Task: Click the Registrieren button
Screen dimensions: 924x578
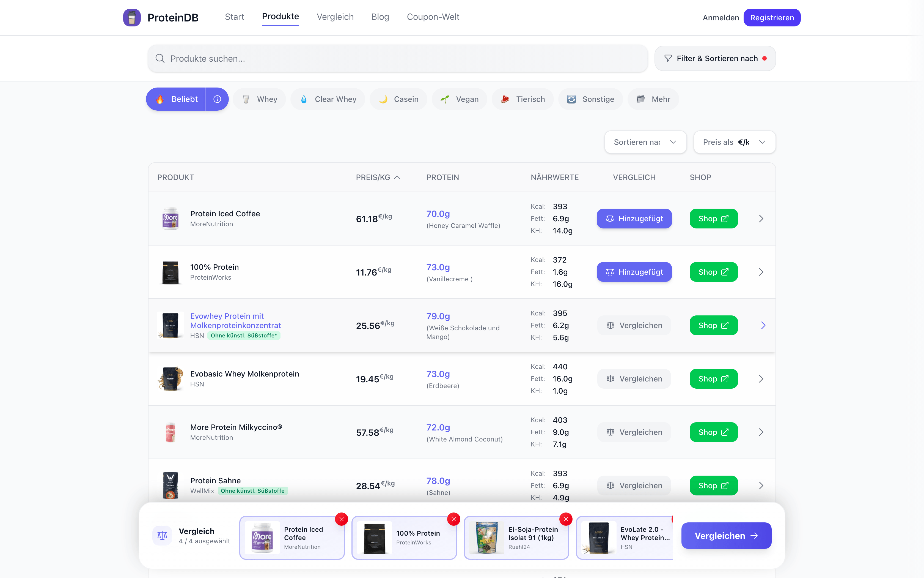Action: tap(772, 18)
